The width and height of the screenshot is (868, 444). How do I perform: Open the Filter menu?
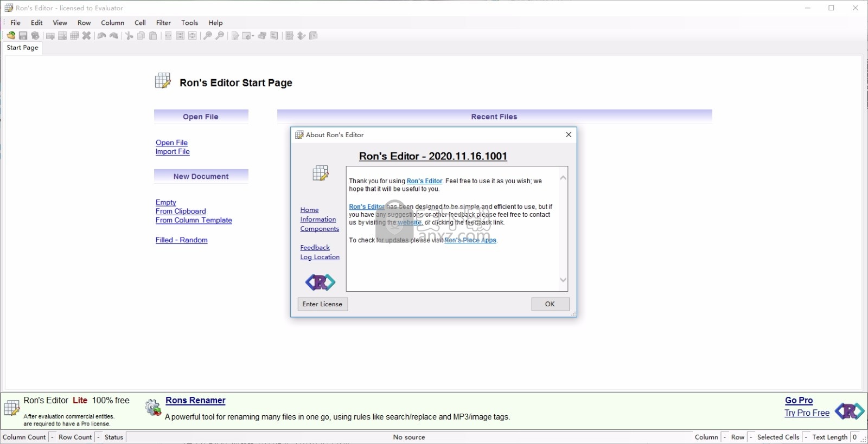coord(163,23)
